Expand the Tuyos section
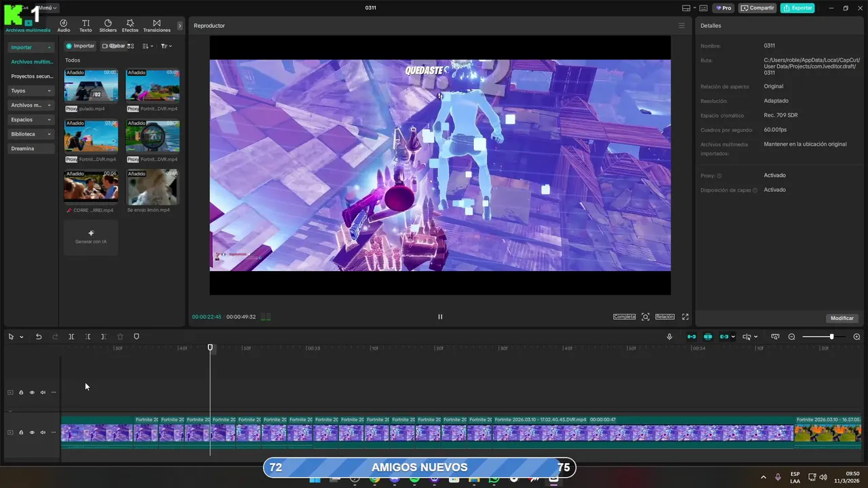This screenshot has width=868, height=488. click(31, 91)
